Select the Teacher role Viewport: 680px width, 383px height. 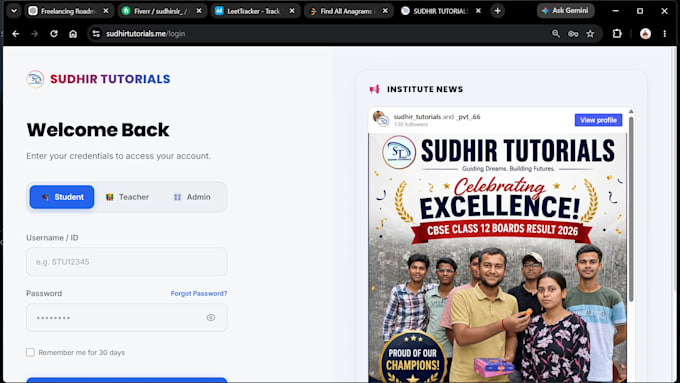point(128,197)
